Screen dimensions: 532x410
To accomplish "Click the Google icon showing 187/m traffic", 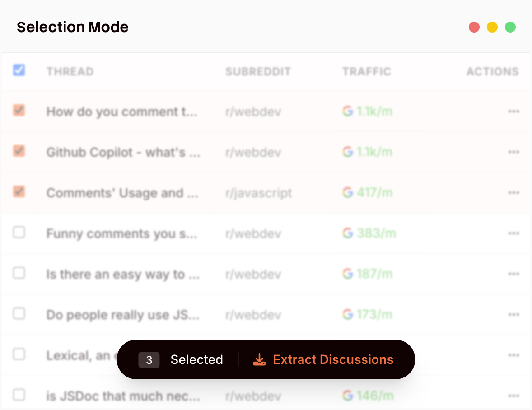I will point(347,274).
